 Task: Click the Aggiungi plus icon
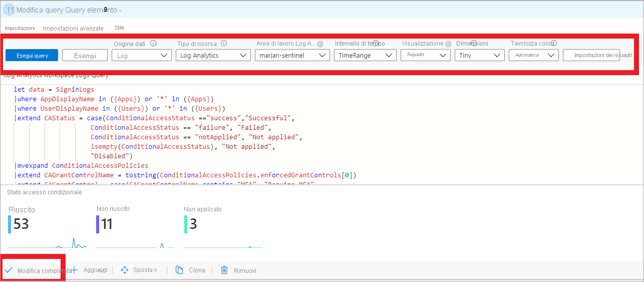click(x=75, y=270)
